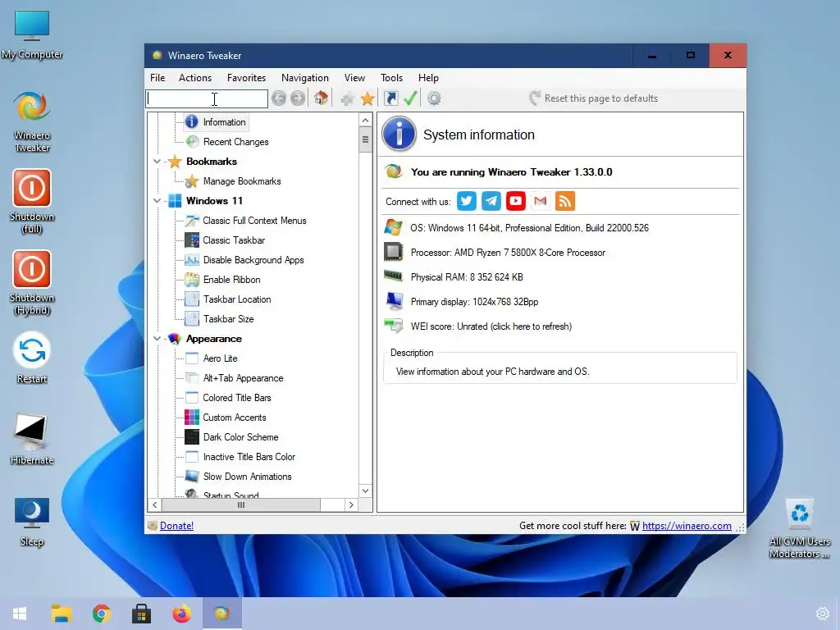This screenshot has width=840, height=630.
Task: Open the Windows Start button
Action: [20, 614]
